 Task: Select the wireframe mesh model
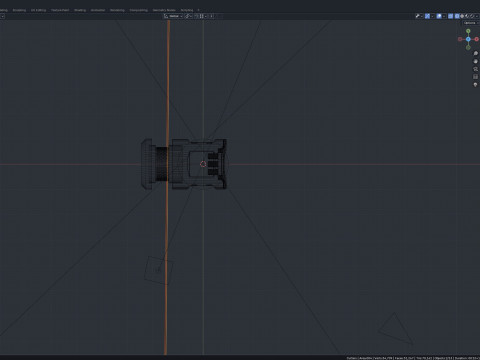click(184, 164)
